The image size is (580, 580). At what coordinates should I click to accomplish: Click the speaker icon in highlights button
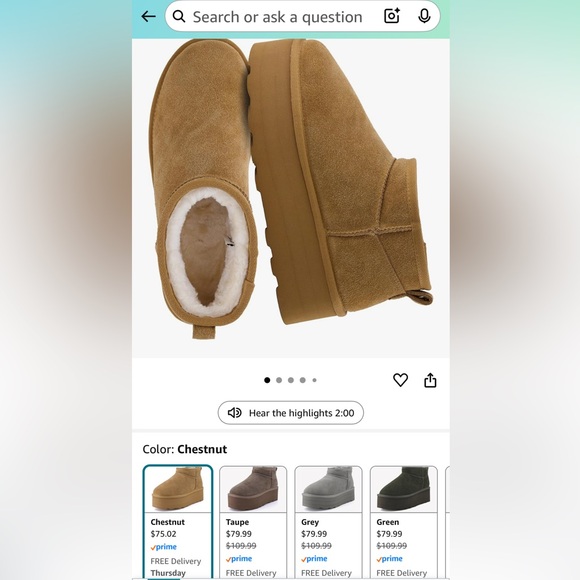[x=235, y=412]
